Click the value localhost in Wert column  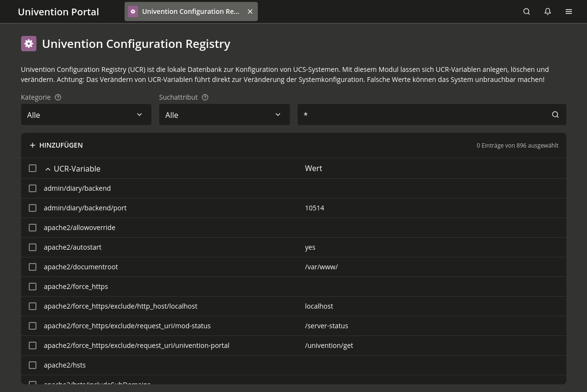(319, 306)
